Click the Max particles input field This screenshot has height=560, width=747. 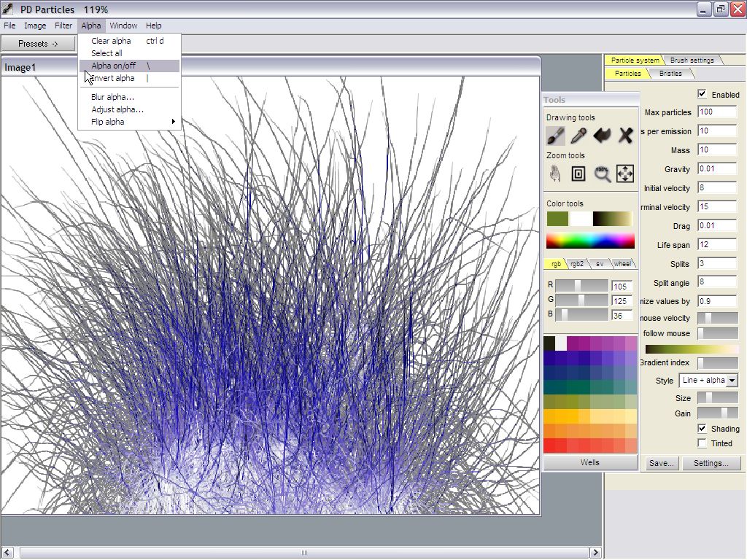pyautogui.click(x=716, y=112)
